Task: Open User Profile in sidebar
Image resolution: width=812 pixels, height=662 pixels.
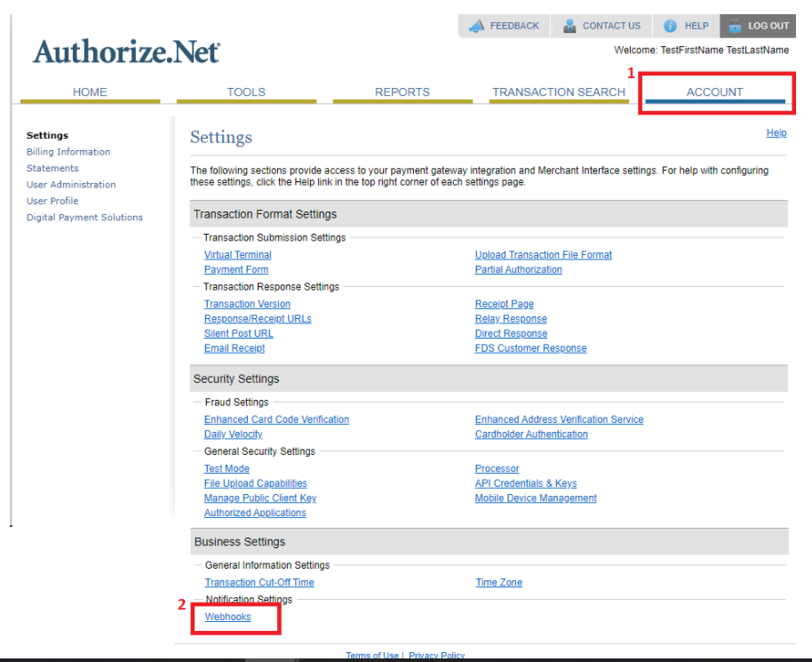Action: click(x=52, y=201)
